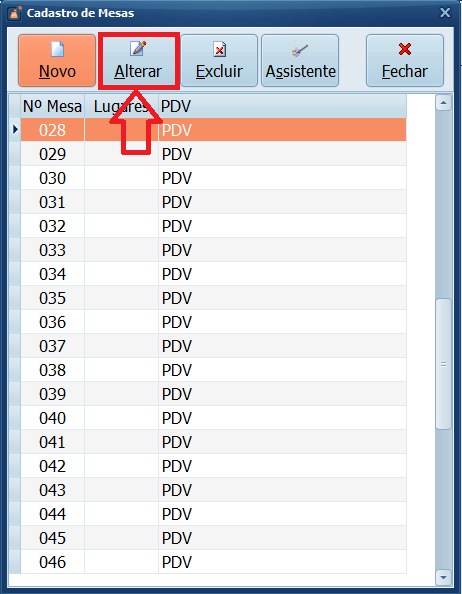Close the Cadastro de Mesas window
The height and width of the screenshot is (594, 462).
pyautogui.click(x=445, y=13)
